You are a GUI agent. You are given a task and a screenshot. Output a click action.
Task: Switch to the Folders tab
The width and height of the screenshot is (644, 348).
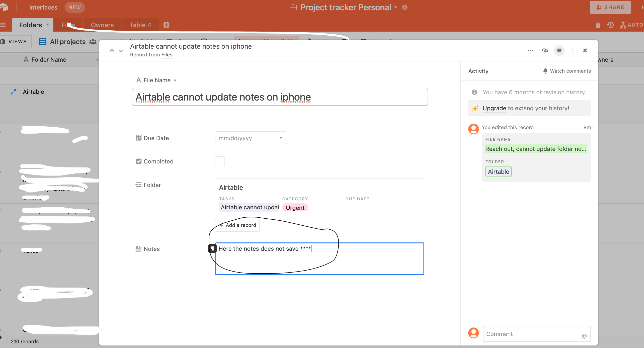click(31, 25)
